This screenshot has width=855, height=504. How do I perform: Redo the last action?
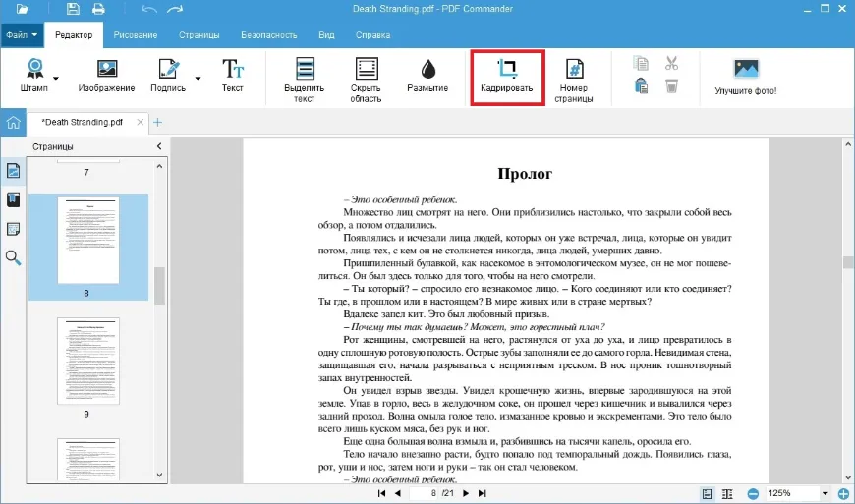(x=175, y=9)
